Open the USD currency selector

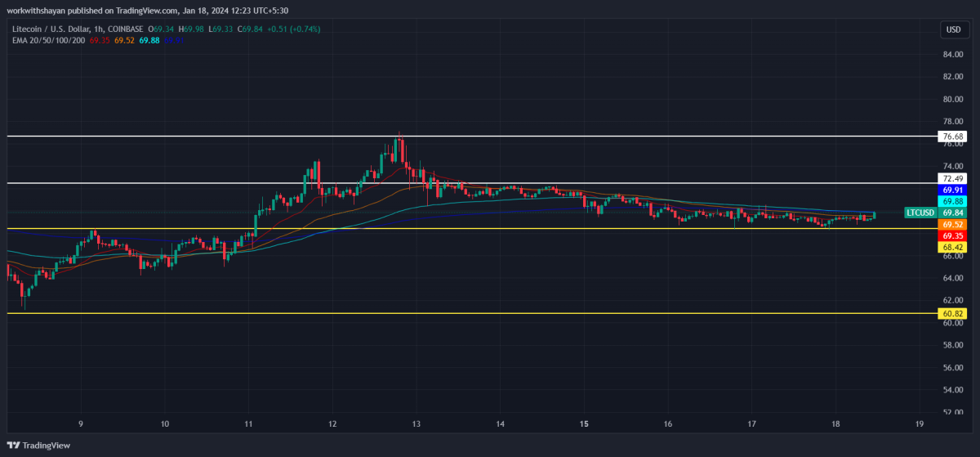[x=952, y=29]
